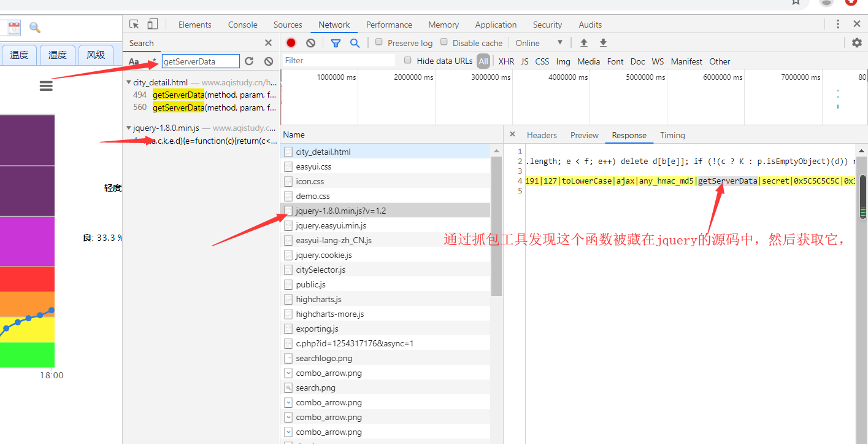The width and height of the screenshot is (868, 444).
Task: Toggle regular expression option in search
Action: (154, 61)
